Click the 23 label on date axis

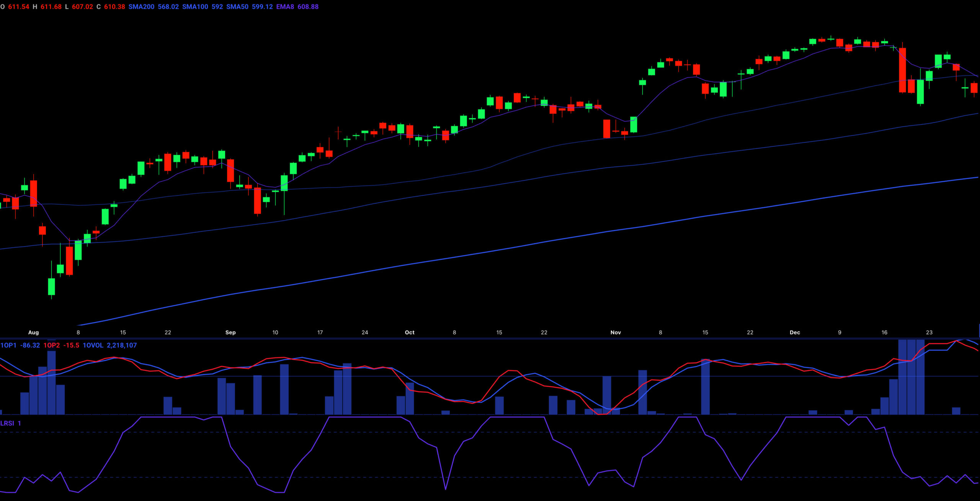[x=929, y=332]
